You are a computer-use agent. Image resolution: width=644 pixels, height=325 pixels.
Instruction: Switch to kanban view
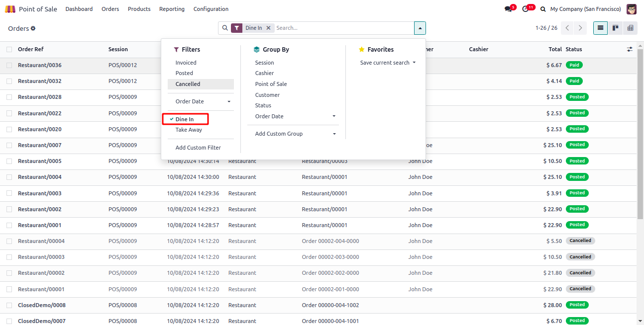tap(616, 28)
